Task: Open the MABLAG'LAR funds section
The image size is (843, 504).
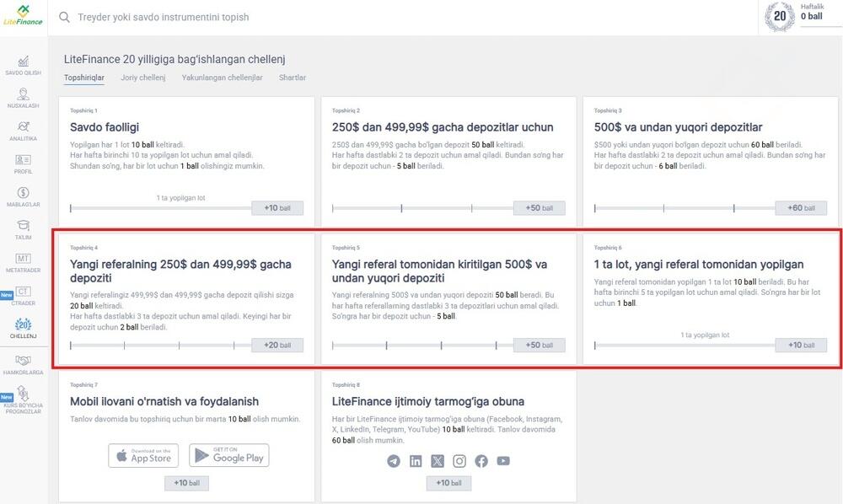Action: click(24, 196)
